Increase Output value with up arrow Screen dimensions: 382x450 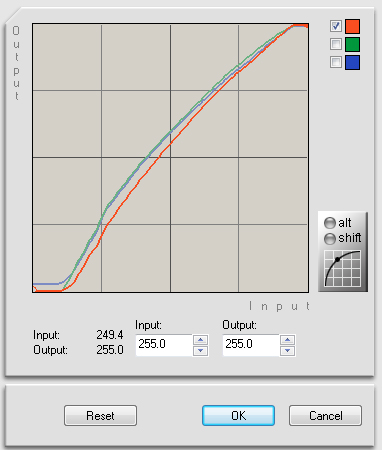pyautogui.click(x=287, y=340)
